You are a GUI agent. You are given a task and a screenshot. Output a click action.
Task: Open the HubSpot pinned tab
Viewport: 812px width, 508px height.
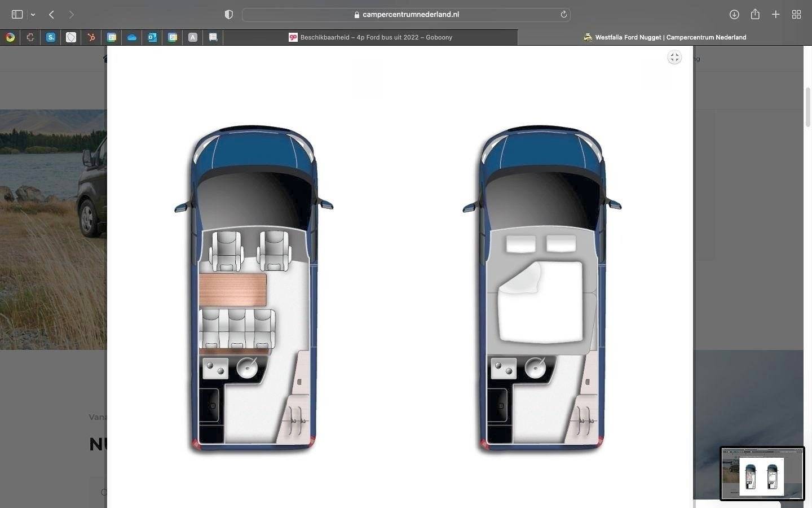[x=91, y=37]
